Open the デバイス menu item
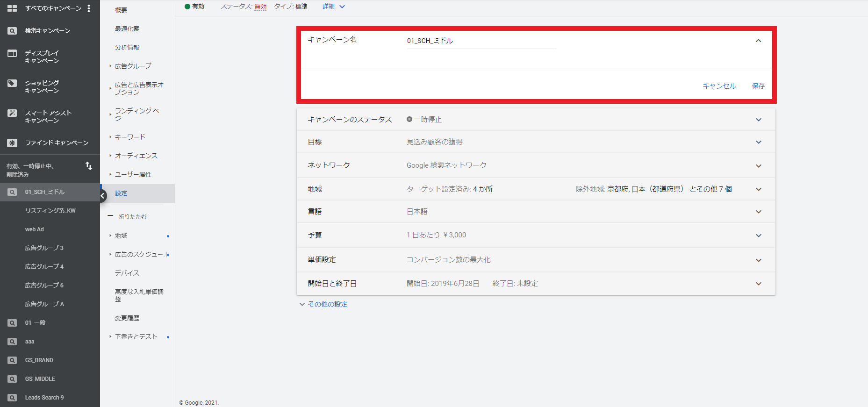The image size is (868, 407). click(x=127, y=273)
